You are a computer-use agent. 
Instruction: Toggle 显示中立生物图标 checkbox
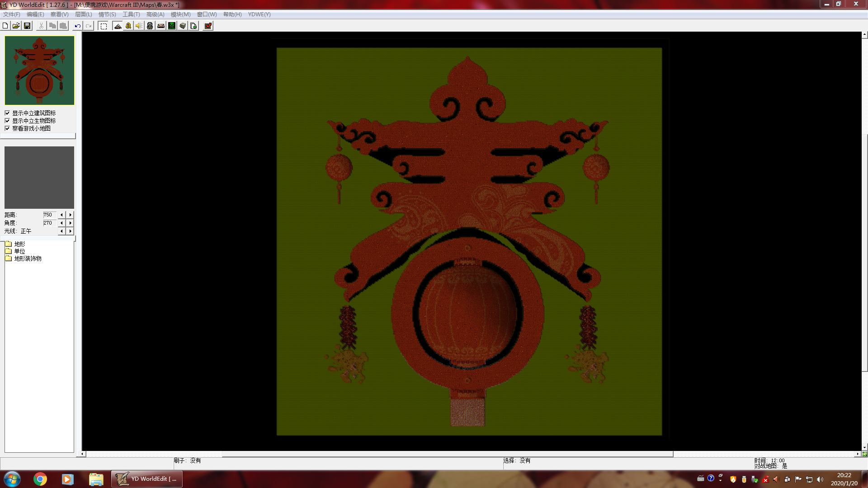(x=7, y=121)
